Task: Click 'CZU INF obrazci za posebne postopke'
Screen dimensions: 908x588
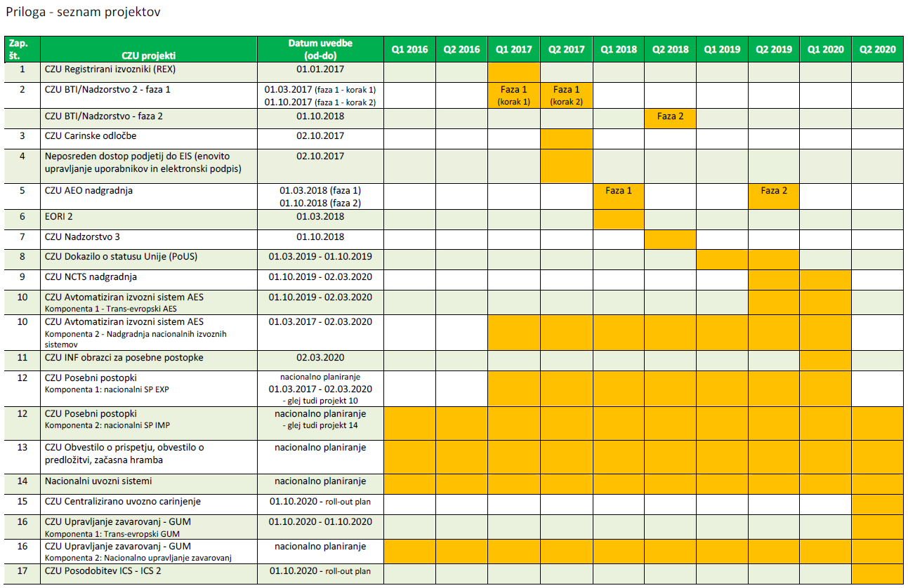Action: 124,357
